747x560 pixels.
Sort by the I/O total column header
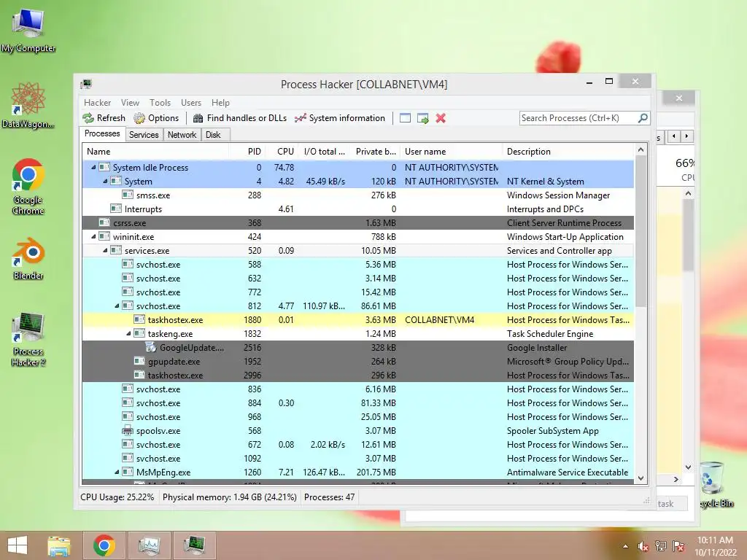coord(323,152)
